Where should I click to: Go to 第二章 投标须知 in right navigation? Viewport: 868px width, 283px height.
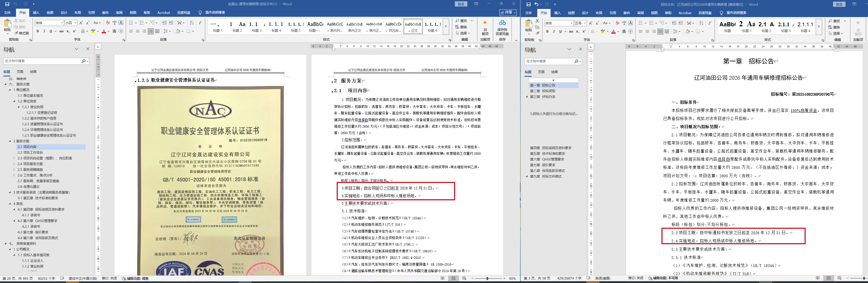(x=542, y=91)
